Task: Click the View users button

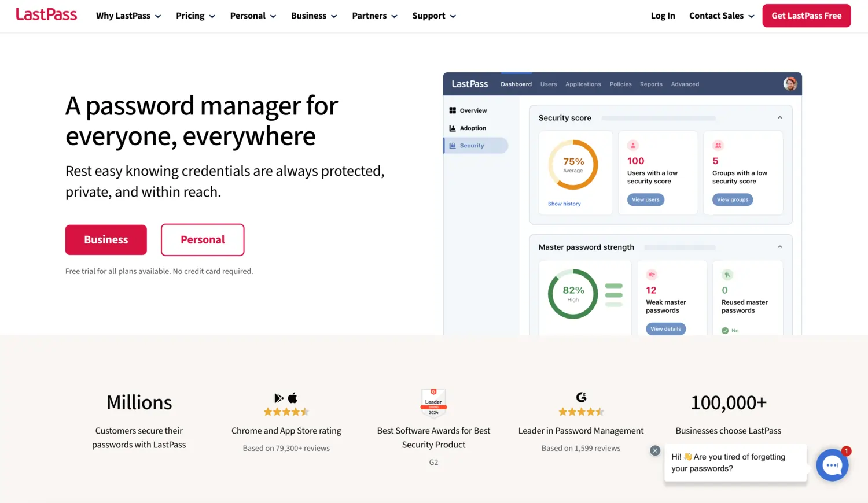Action: coord(646,199)
